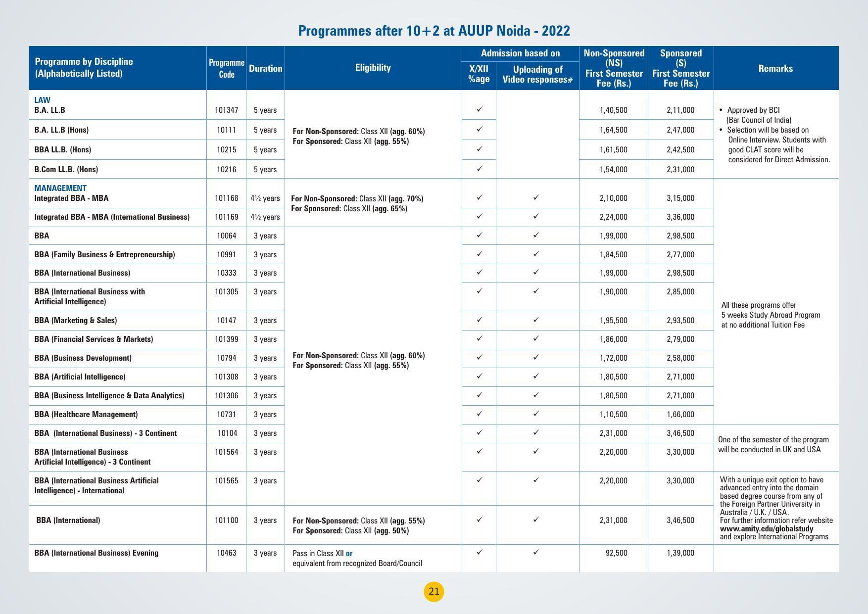The height and width of the screenshot is (614, 868).
Task: Click the 'Programme Code' column header
Action: (x=227, y=68)
